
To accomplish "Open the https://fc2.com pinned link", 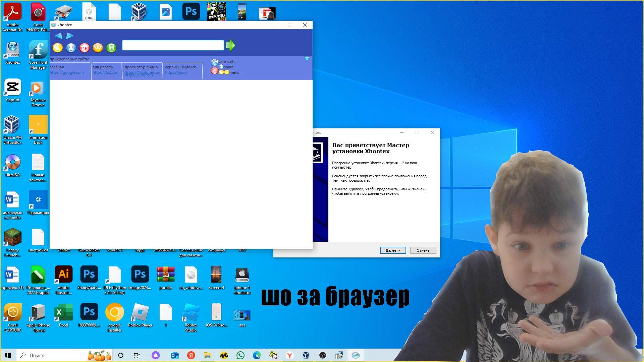I will 106,72.
